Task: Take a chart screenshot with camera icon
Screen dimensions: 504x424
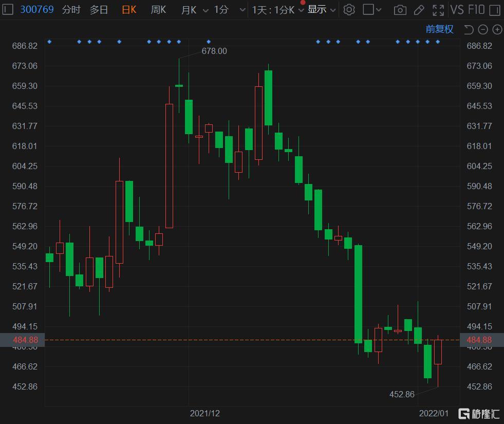Action: point(400,10)
